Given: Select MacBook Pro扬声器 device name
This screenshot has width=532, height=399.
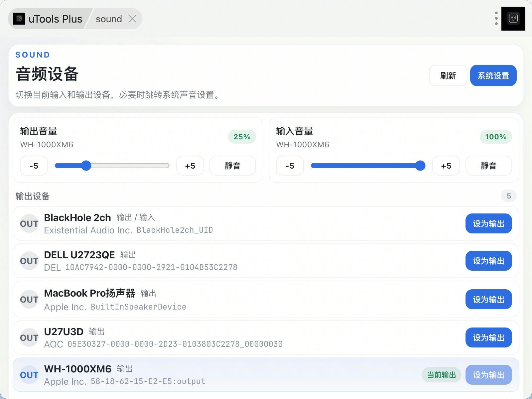Looking at the screenshot, I should pyautogui.click(x=89, y=293).
